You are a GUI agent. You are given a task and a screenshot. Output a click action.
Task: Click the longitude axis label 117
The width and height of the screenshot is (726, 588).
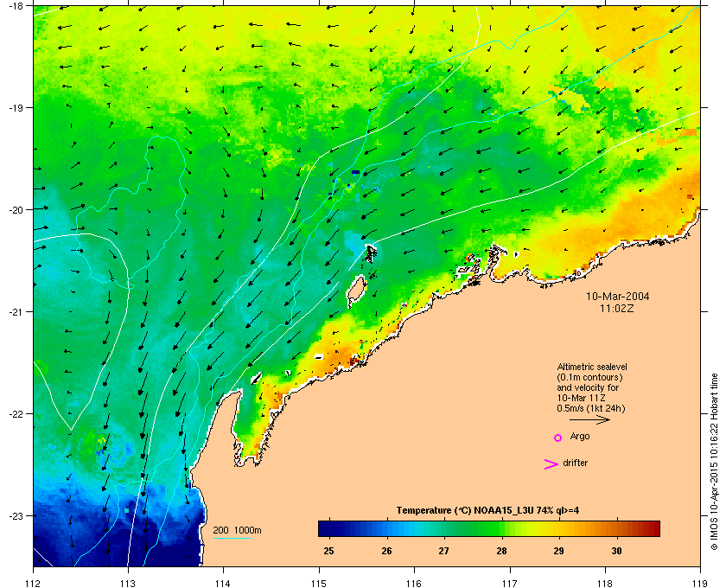(x=510, y=583)
